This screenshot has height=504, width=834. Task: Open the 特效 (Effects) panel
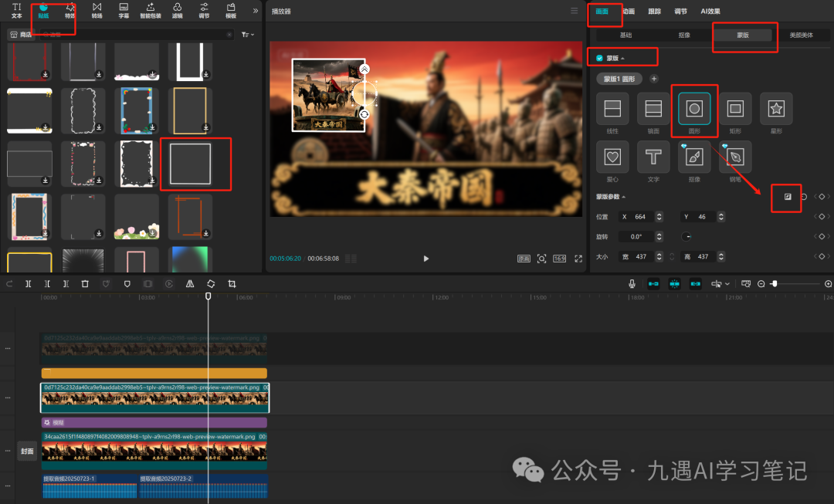pos(69,10)
